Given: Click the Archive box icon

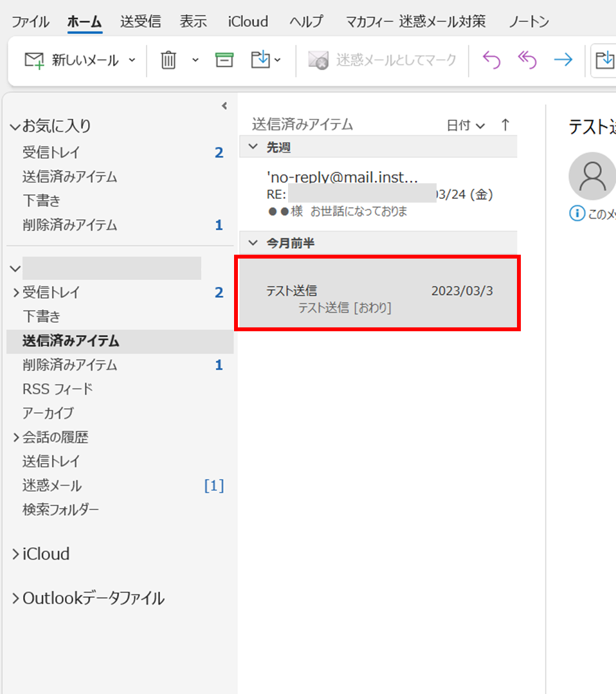Looking at the screenshot, I should [x=224, y=60].
